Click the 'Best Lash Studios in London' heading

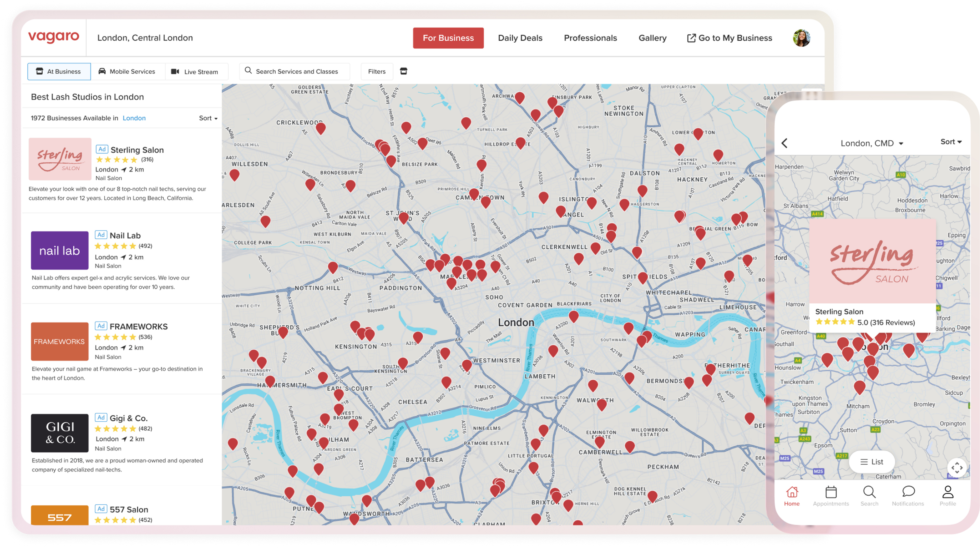[88, 97]
